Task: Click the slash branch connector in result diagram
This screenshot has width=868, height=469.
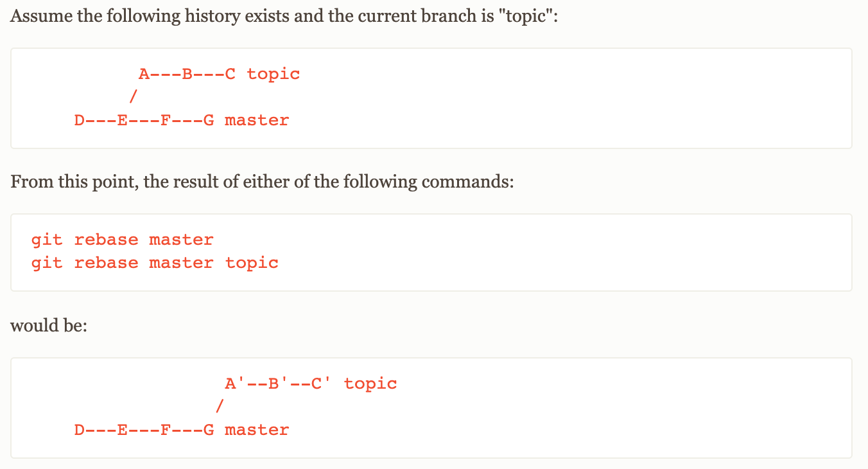Action: pyautogui.click(x=220, y=407)
